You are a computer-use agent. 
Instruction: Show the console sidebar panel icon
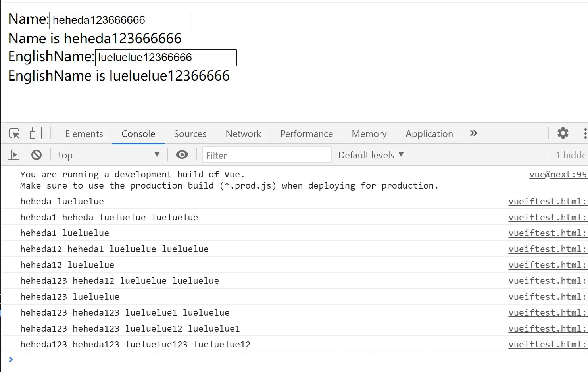(x=13, y=155)
